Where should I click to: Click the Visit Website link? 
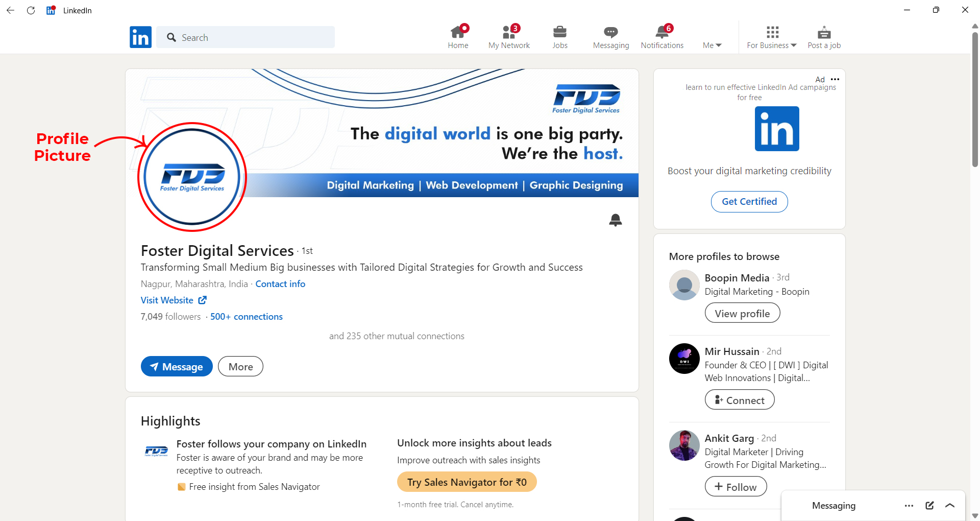click(x=167, y=300)
